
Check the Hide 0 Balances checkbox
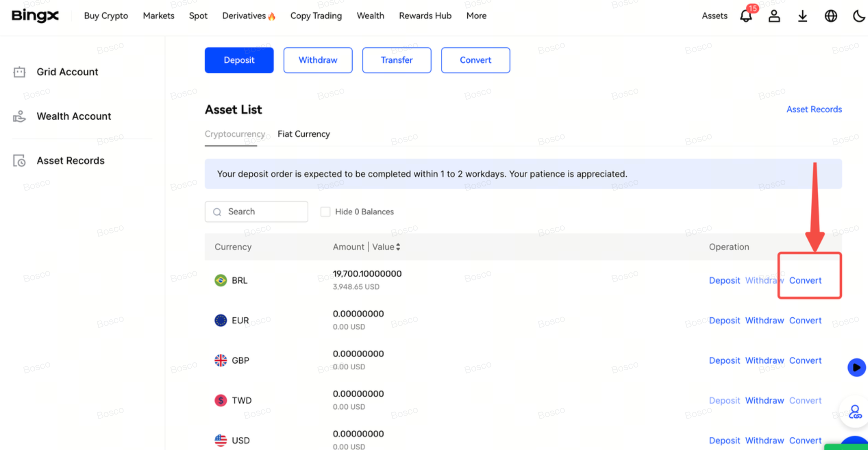tap(325, 212)
